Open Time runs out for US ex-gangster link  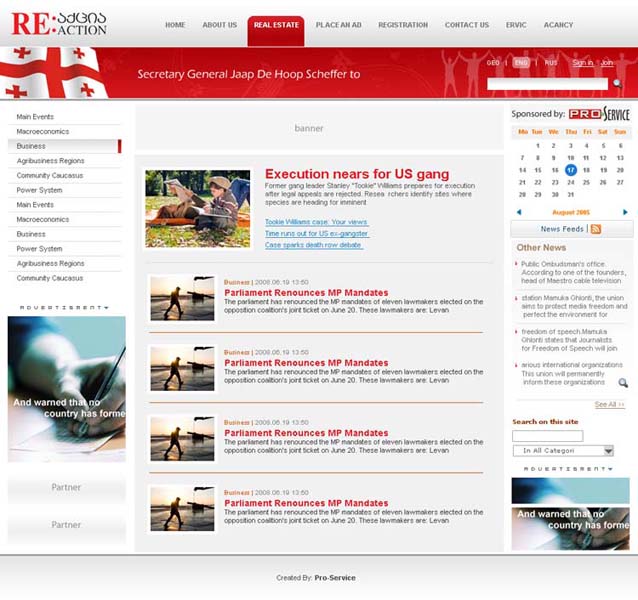(316, 233)
